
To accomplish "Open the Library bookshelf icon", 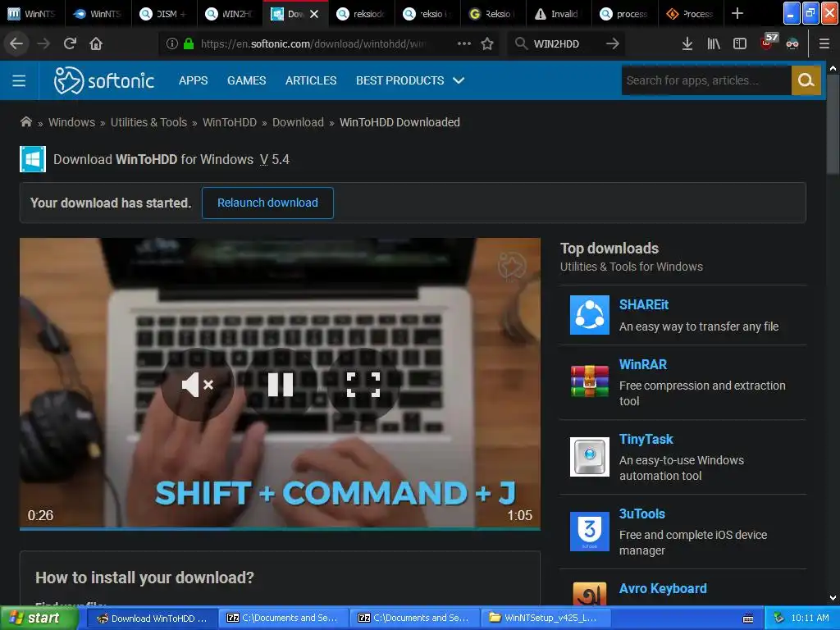I will (x=714, y=44).
